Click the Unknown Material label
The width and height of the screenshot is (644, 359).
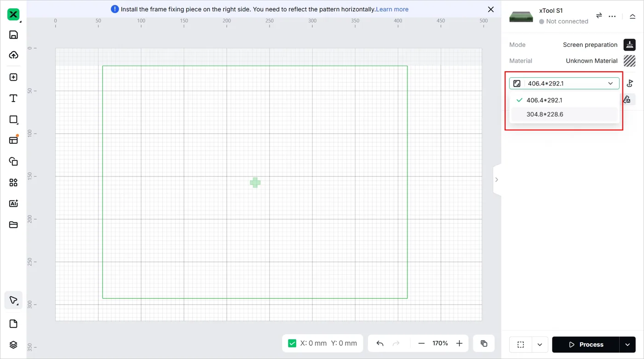tap(592, 61)
